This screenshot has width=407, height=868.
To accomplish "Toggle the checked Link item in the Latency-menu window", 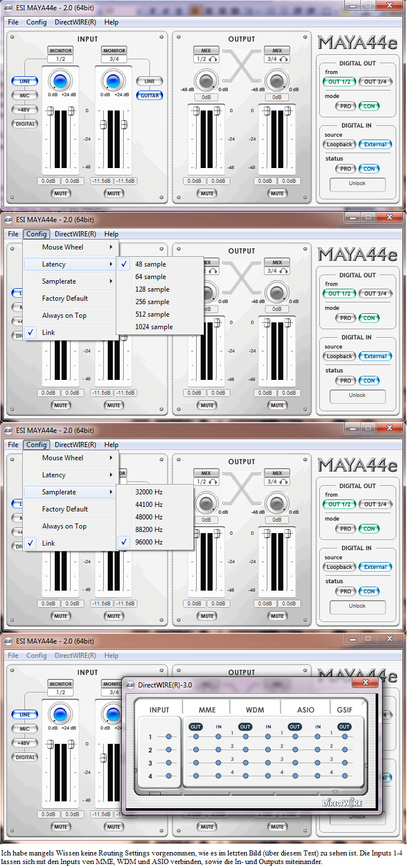I will [71, 333].
